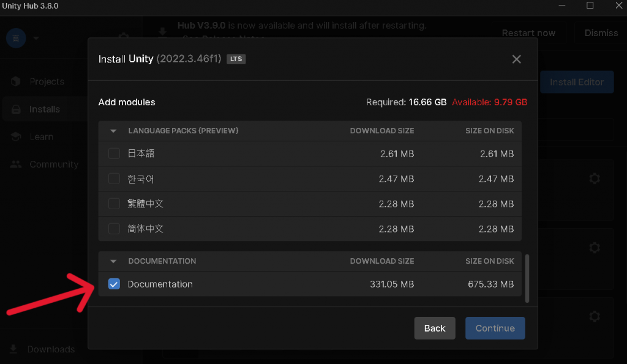Click the Add modules heading
Screen dimensions: 627x364
click(127, 102)
